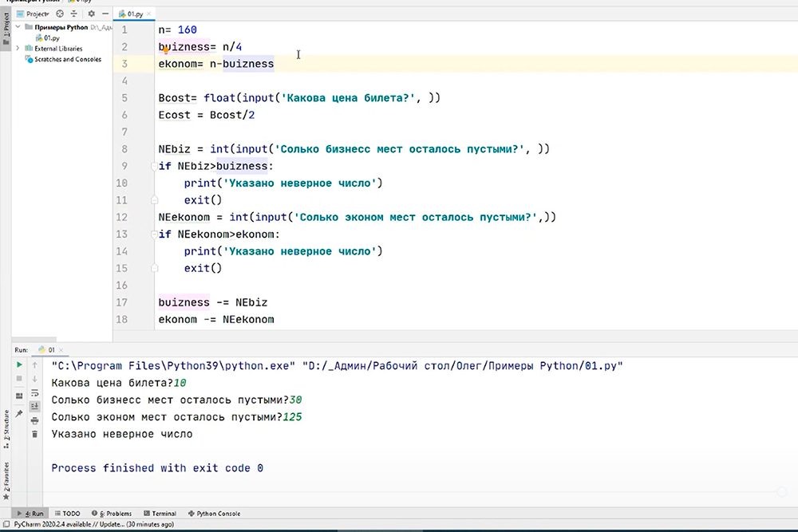The image size is (798, 532).
Task: Rerun the 01 script with green arrow
Action: click(x=19, y=365)
